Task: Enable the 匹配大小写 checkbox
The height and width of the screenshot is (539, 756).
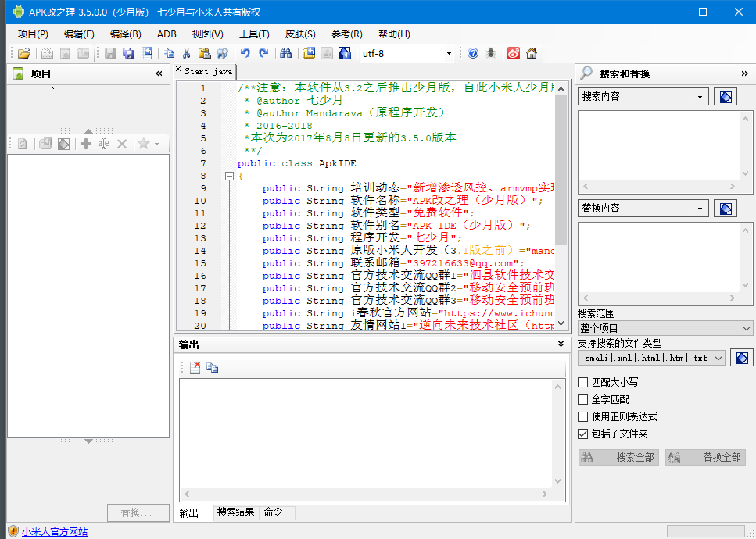Action: pyautogui.click(x=582, y=382)
